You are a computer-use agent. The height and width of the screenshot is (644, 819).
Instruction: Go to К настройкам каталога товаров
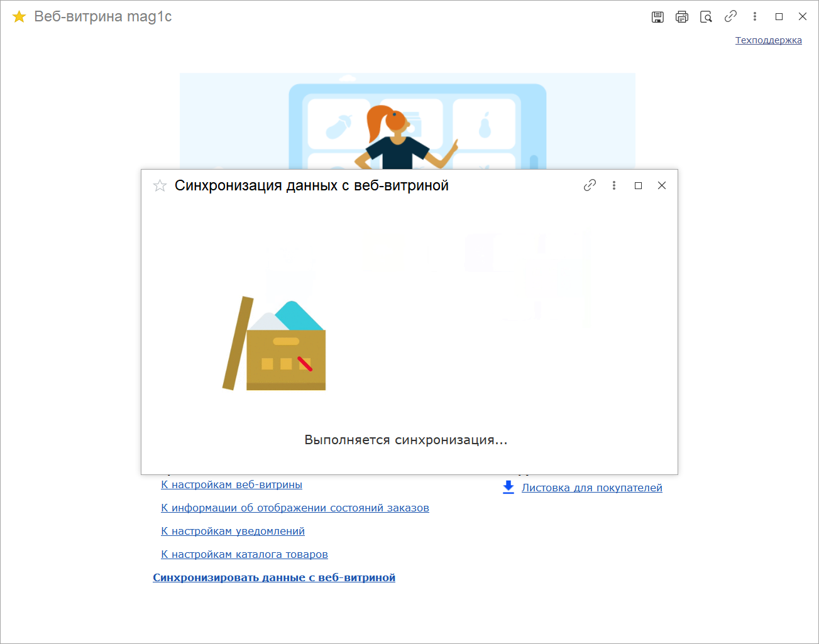pyautogui.click(x=245, y=554)
